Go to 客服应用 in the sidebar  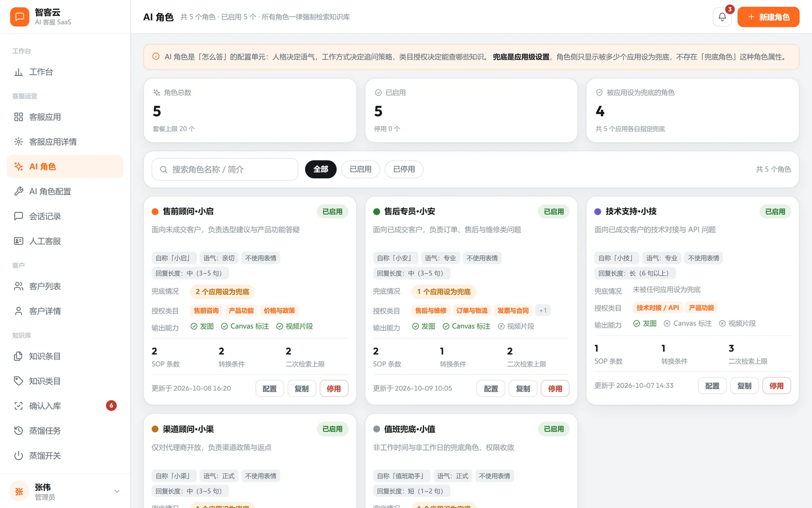coord(65,117)
